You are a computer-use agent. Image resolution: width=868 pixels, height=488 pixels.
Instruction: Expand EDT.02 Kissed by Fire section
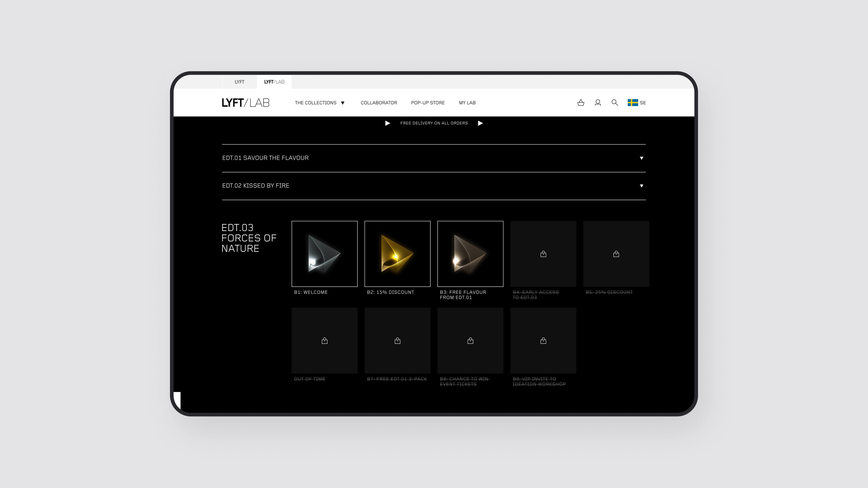click(641, 186)
